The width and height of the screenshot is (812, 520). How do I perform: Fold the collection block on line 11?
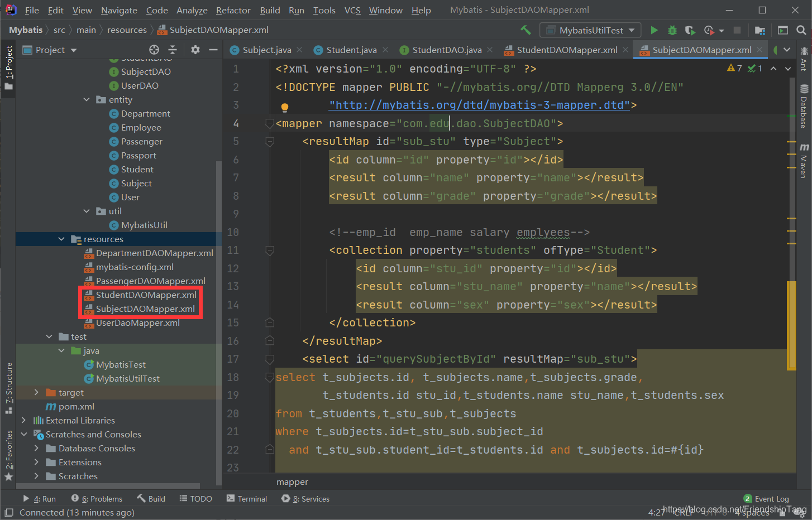click(270, 250)
